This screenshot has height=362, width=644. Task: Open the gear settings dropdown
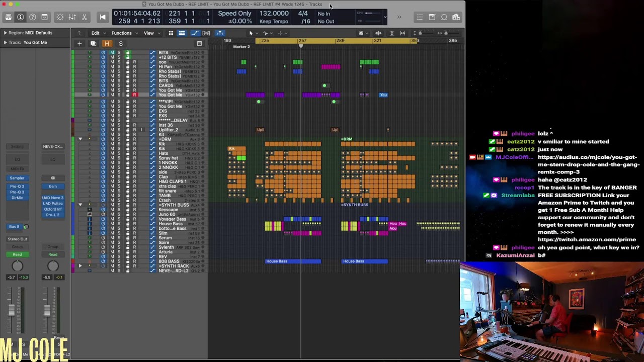click(362, 33)
